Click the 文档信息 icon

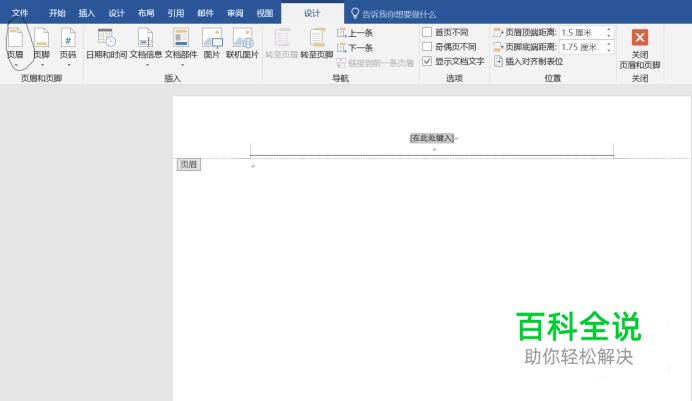click(146, 38)
